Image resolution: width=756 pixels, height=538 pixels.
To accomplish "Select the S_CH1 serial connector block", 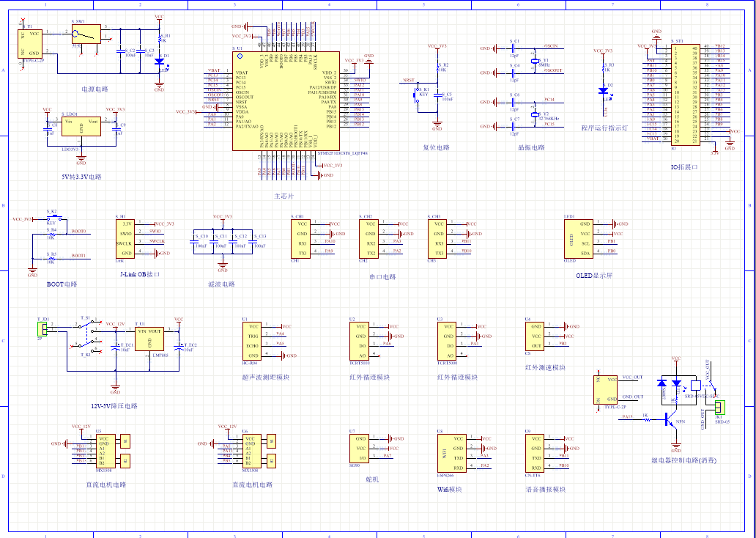I will [x=300, y=238].
